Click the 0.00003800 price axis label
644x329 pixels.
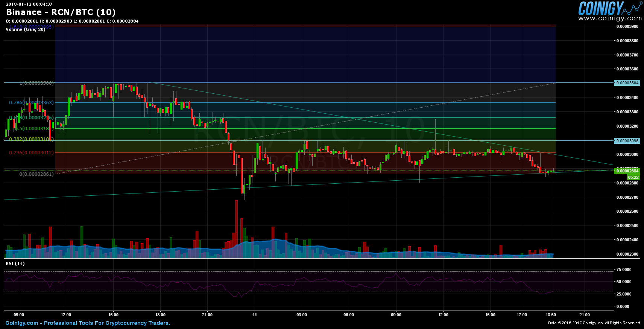click(x=627, y=41)
